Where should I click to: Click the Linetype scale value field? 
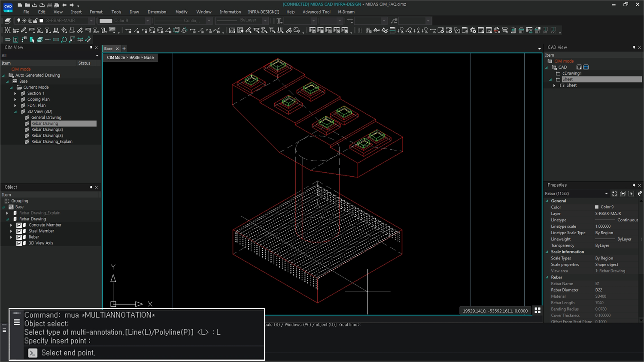click(603, 226)
